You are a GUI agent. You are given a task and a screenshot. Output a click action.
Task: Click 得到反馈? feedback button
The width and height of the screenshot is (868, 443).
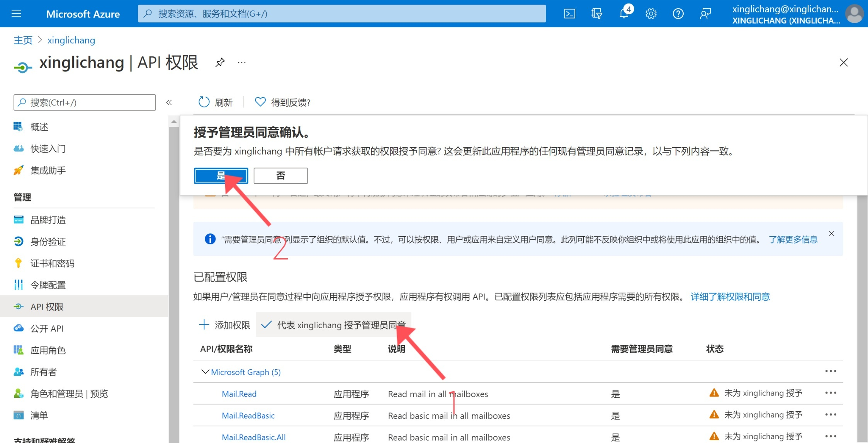click(x=282, y=102)
